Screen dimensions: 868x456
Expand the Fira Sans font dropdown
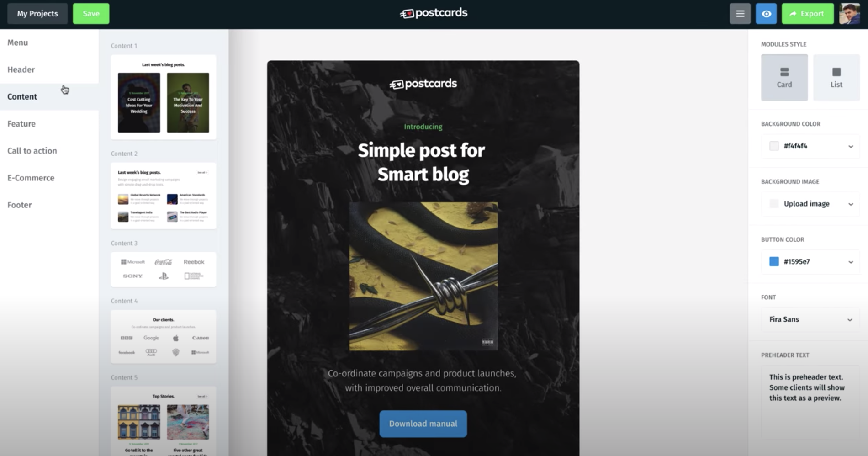(810, 319)
